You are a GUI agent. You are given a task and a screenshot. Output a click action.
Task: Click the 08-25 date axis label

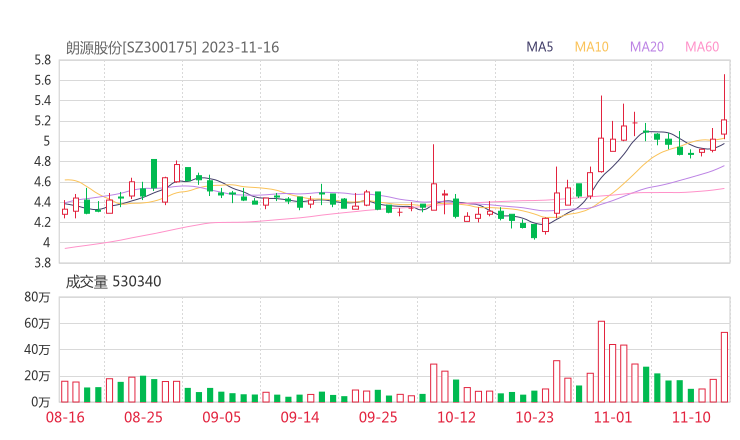coord(143,417)
